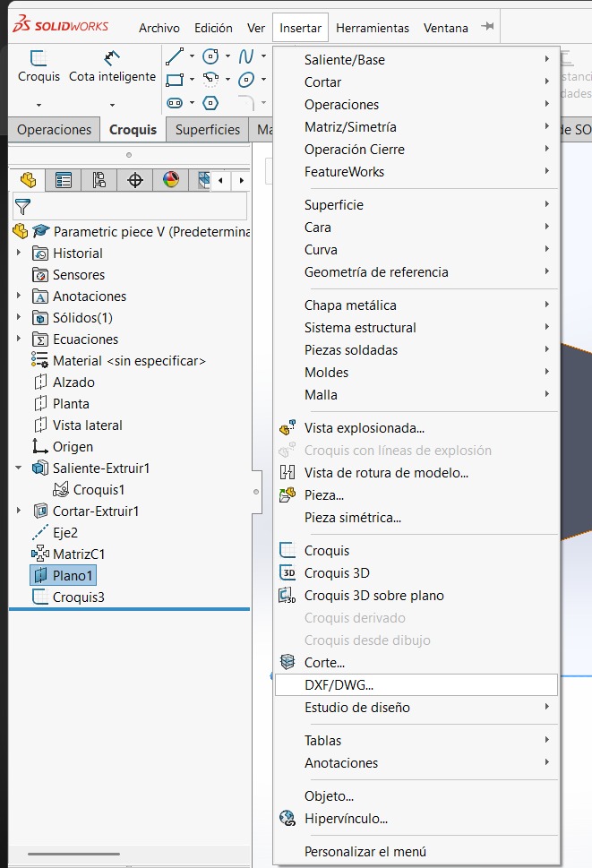
Task: Select the Circle sketch tool
Action: click(x=210, y=56)
